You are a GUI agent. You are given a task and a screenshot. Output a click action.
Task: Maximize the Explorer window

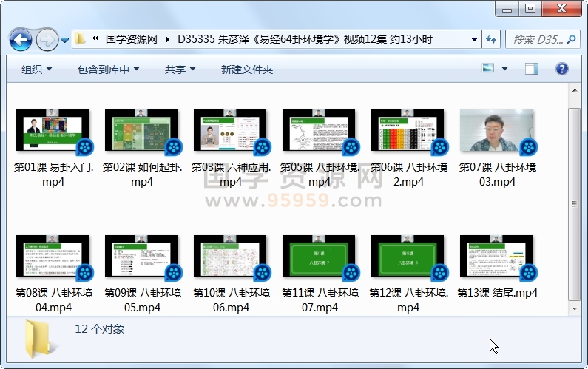tap(530, 8)
